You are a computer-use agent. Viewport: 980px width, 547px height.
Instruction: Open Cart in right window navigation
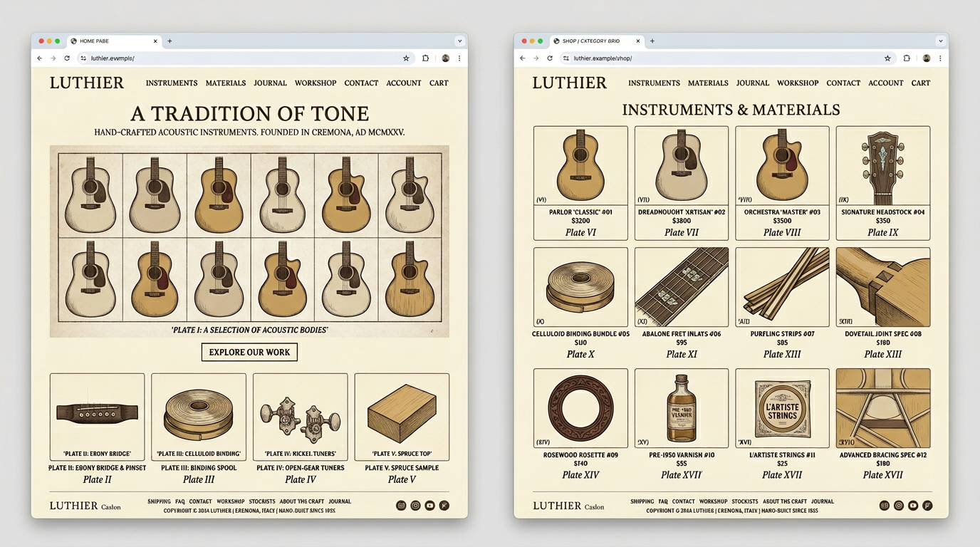(920, 83)
